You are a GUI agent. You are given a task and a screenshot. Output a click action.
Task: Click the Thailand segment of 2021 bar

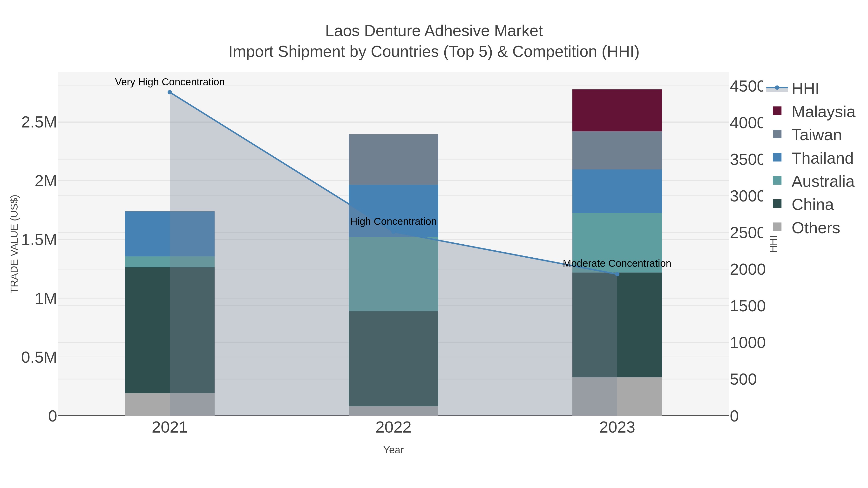click(x=170, y=234)
